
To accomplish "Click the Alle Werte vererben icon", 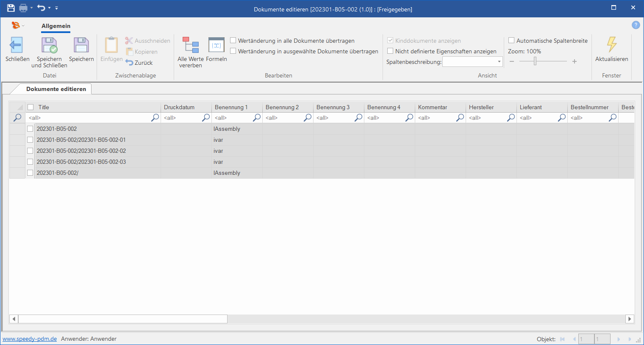I will click(190, 45).
